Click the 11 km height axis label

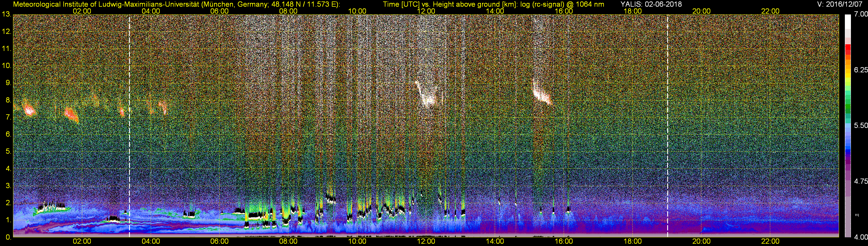[6, 49]
